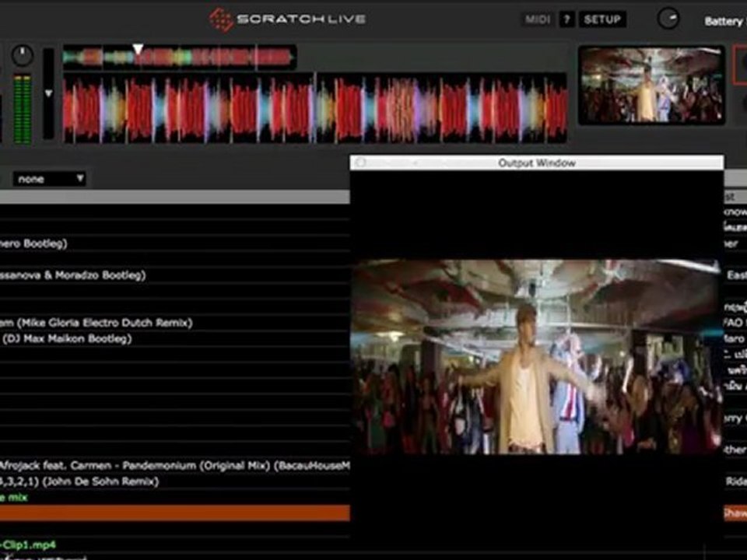Select Afrojack feat. Carmen Pandemonium track
The width and height of the screenshot is (747, 560).
point(175,465)
